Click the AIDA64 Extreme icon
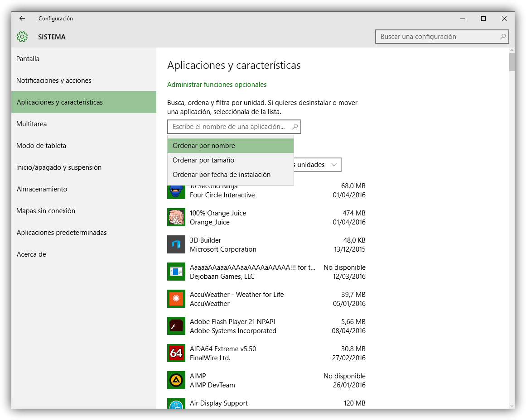 click(176, 353)
